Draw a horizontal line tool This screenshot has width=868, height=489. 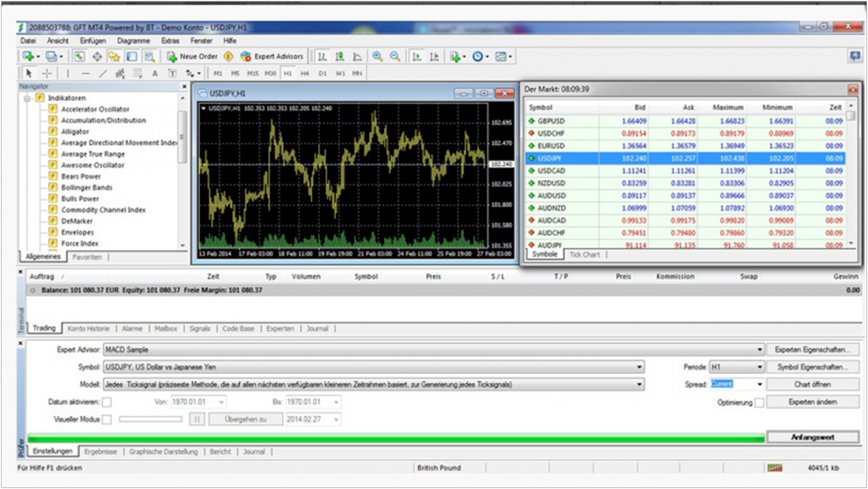click(x=86, y=73)
